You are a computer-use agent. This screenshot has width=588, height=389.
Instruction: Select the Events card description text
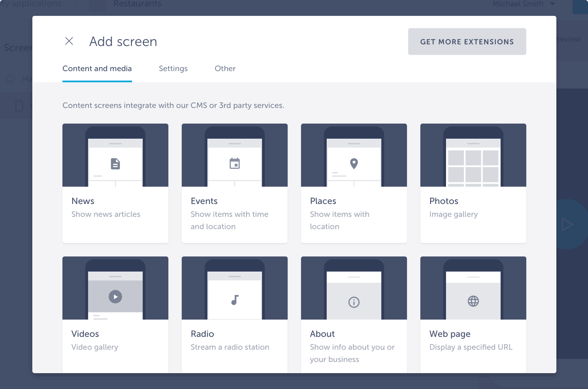(x=229, y=220)
